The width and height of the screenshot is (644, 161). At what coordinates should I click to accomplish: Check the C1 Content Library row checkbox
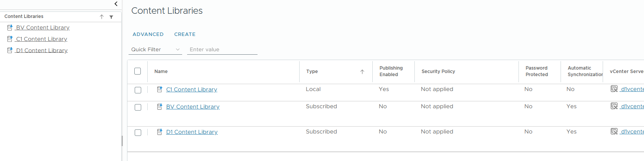click(138, 90)
